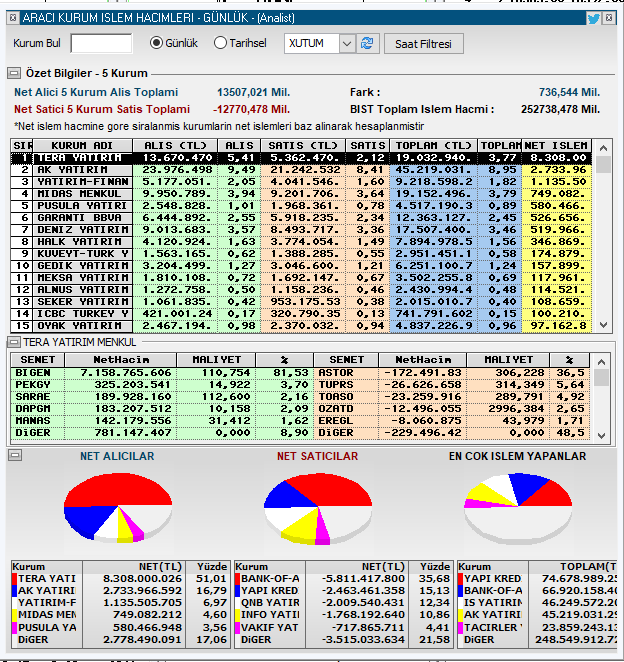Select the MIDAS MENKUL row

[x=301, y=194]
